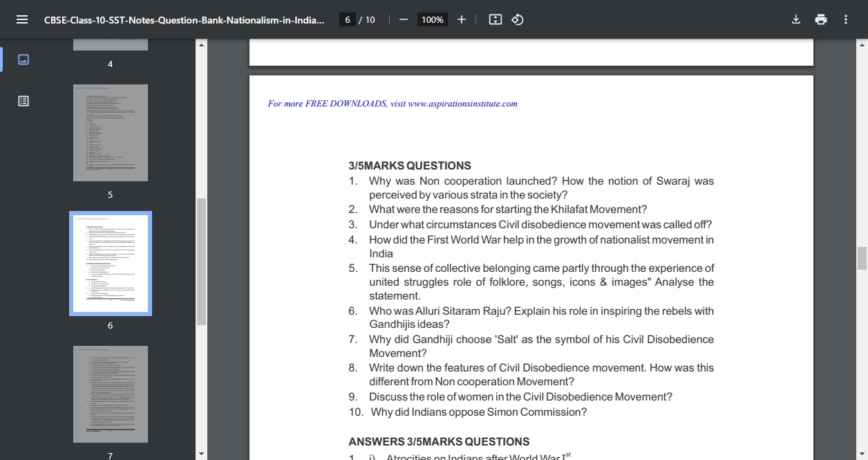Click question 6 about Alluri Sitaram Raju
The height and width of the screenshot is (460, 868).
coord(531,318)
